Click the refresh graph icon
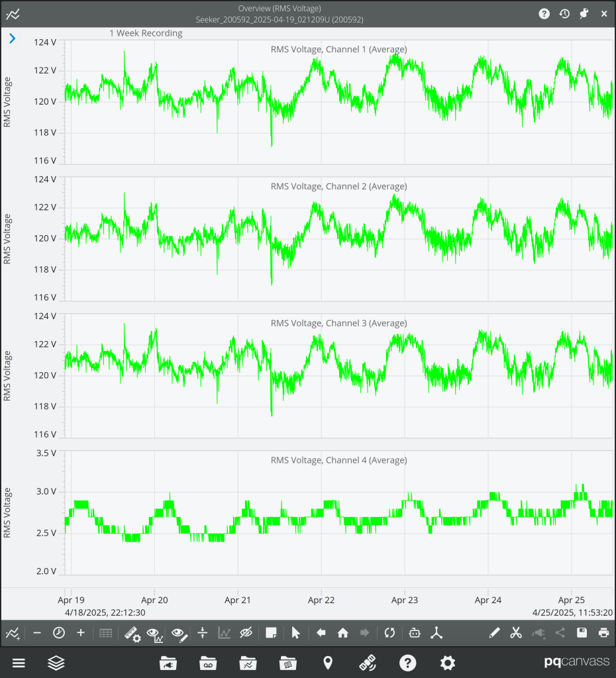The image size is (616, 678). tap(389, 633)
